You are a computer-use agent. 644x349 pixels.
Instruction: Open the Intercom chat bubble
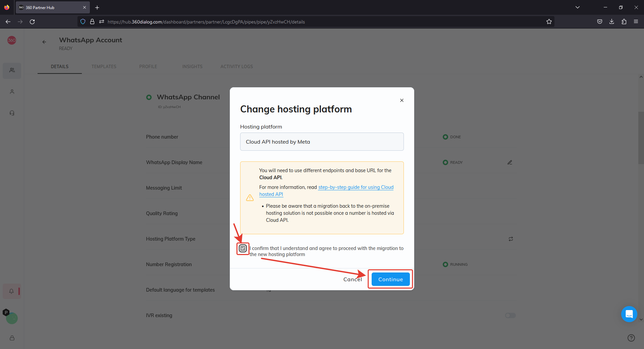(629, 314)
